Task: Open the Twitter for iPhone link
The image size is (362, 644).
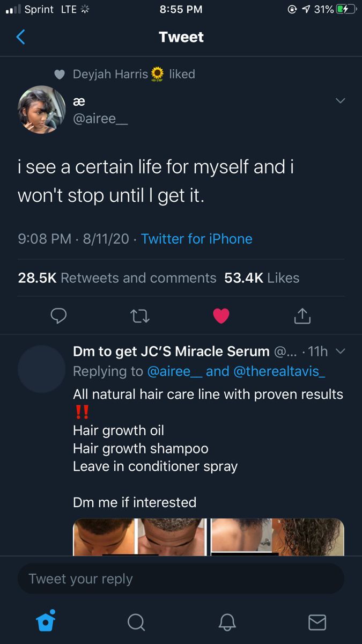Action: (x=196, y=239)
